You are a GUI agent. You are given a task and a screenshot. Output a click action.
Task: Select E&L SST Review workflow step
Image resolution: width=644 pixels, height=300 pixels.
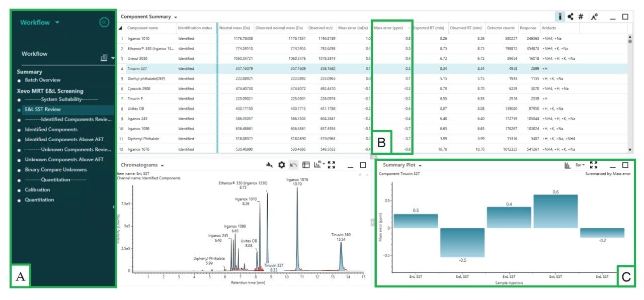coord(43,110)
